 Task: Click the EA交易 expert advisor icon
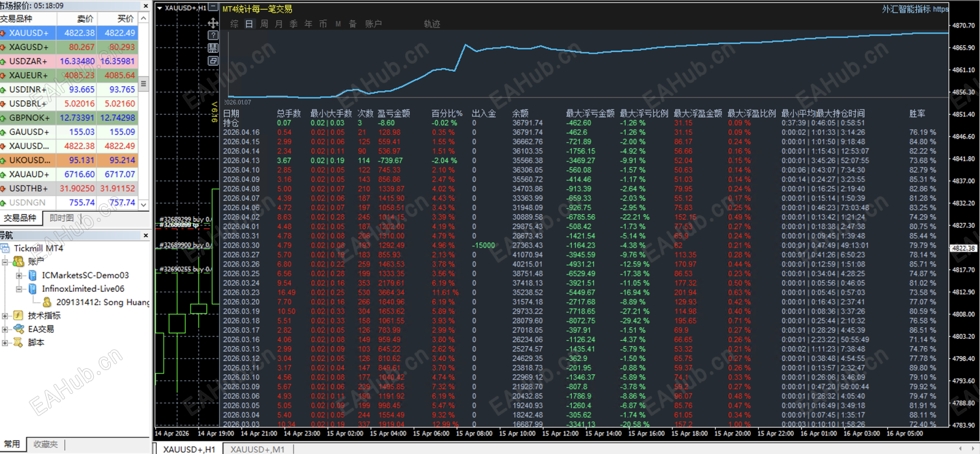(x=18, y=329)
